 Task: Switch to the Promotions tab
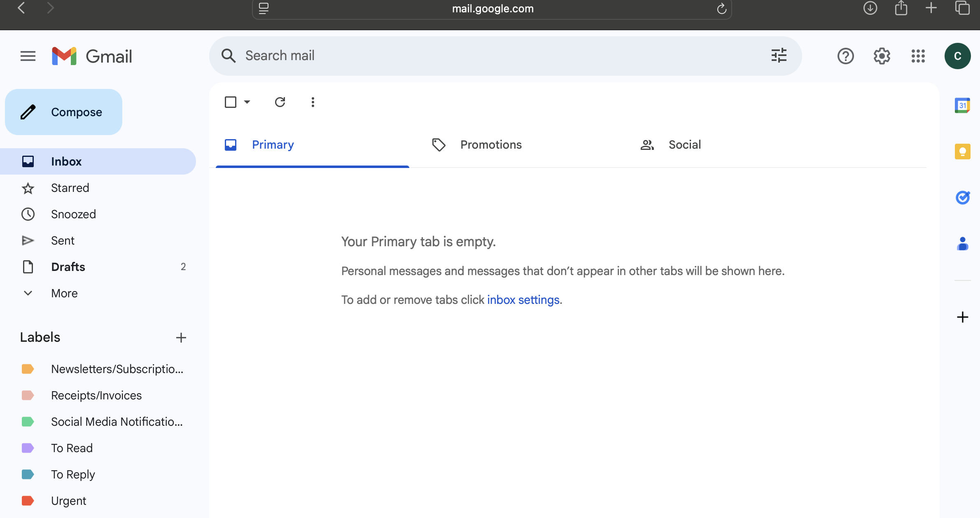pyautogui.click(x=490, y=145)
